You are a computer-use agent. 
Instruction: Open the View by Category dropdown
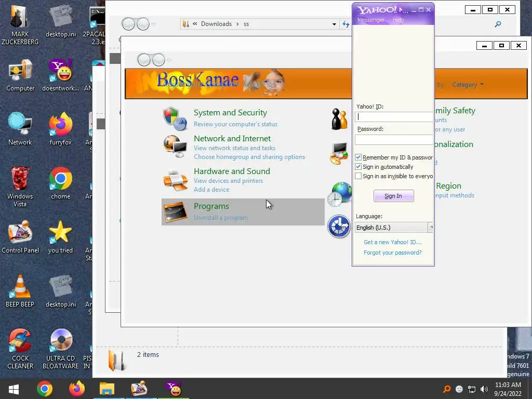468,85
